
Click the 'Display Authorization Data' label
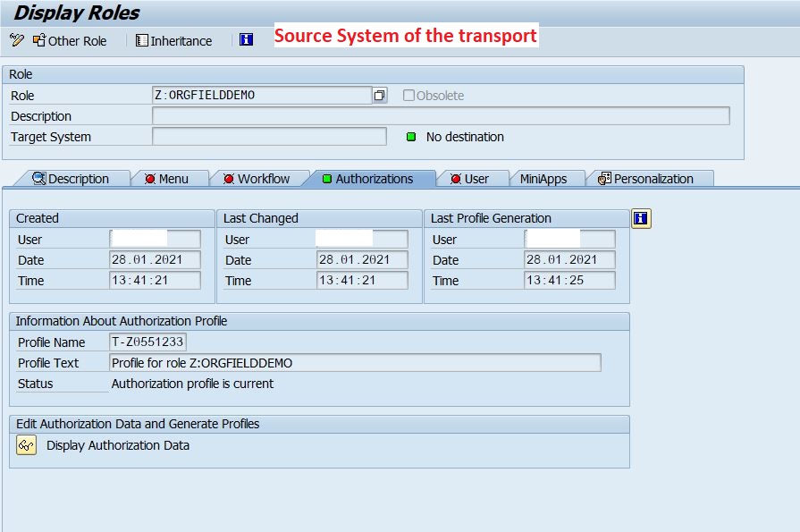(x=118, y=445)
